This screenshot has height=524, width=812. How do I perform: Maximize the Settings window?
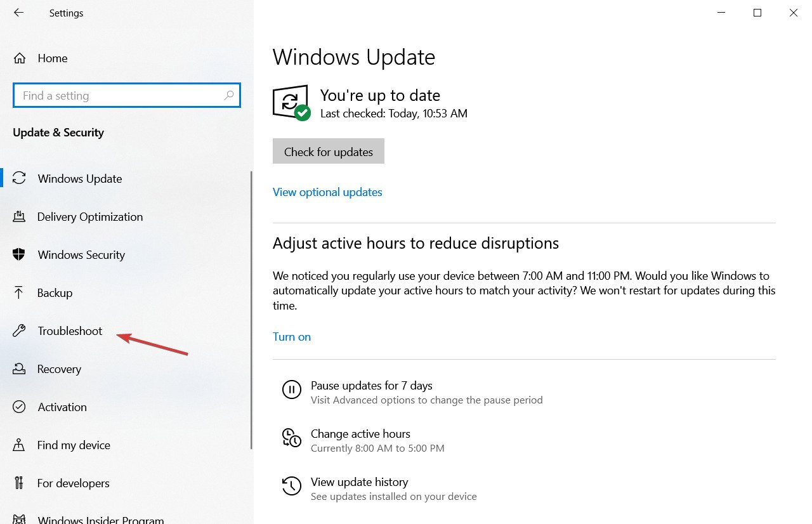(x=757, y=13)
